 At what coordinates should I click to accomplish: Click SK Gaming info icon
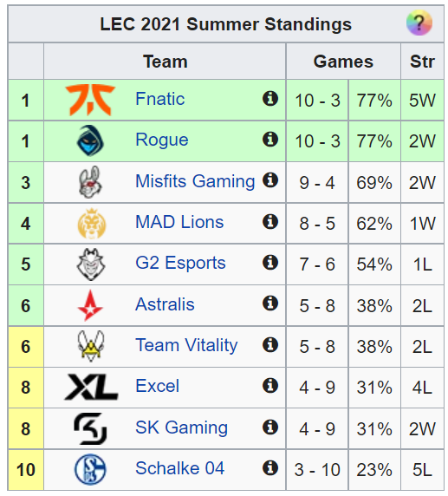point(270,427)
